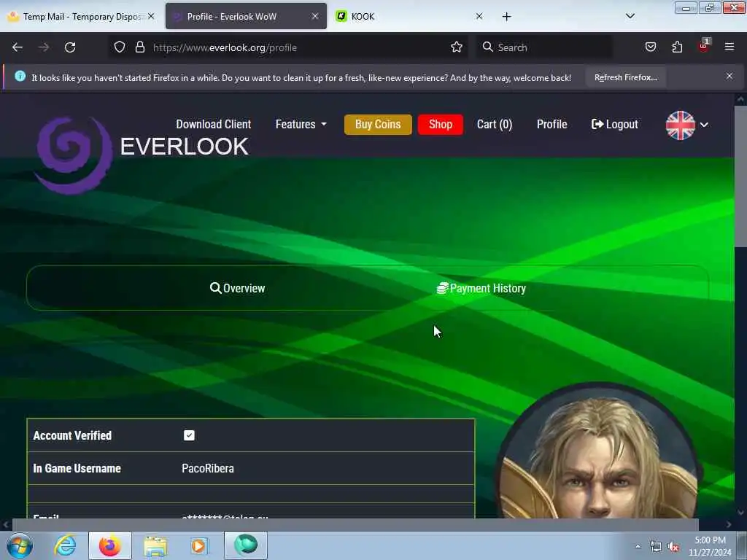The image size is (747, 560).
Task: Select the Profile - Everlook WoW tab
Action: (x=247, y=17)
